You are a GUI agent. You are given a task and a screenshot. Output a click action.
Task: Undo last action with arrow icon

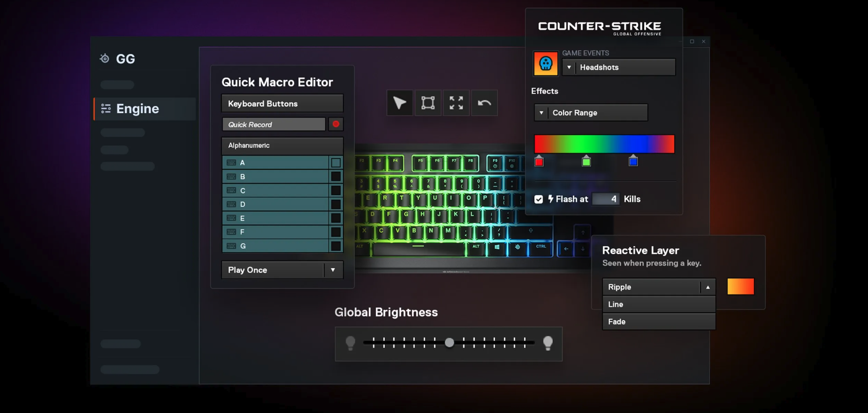pos(484,103)
